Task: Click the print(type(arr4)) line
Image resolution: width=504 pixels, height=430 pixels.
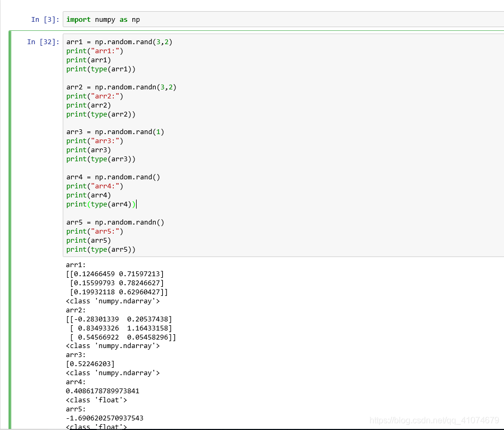Action: tap(101, 204)
